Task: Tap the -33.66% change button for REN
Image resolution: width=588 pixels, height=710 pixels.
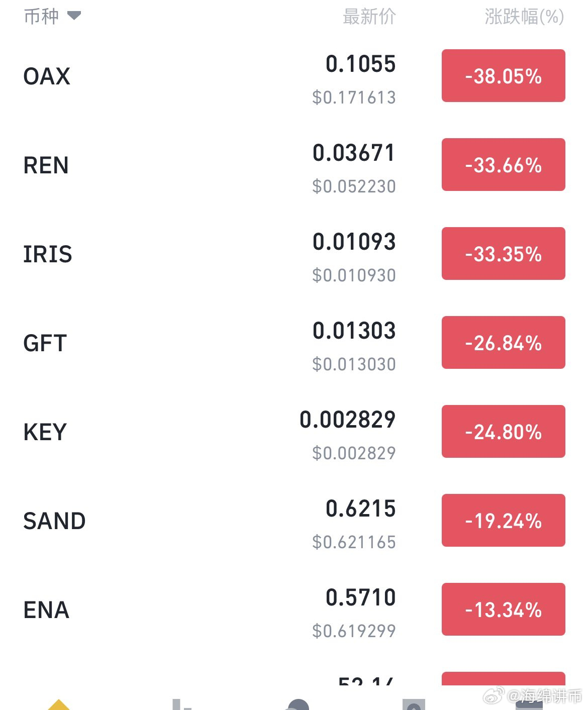Action: point(504,165)
